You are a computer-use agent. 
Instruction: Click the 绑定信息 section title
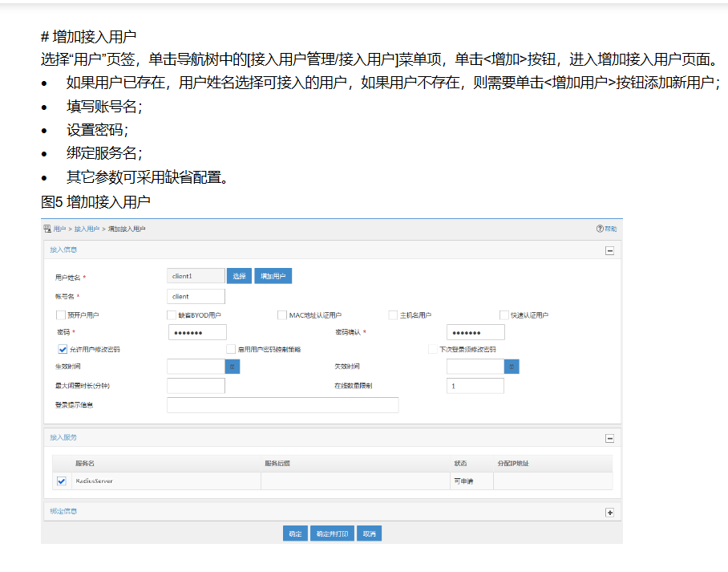pyautogui.click(x=63, y=511)
